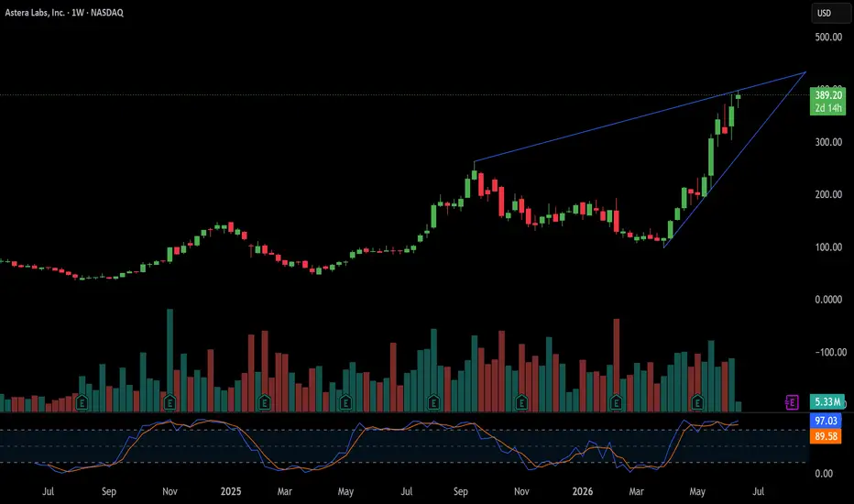854x504 pixels.
Task: Click the 5.33M volume label
Action: [x=827, y=402]
